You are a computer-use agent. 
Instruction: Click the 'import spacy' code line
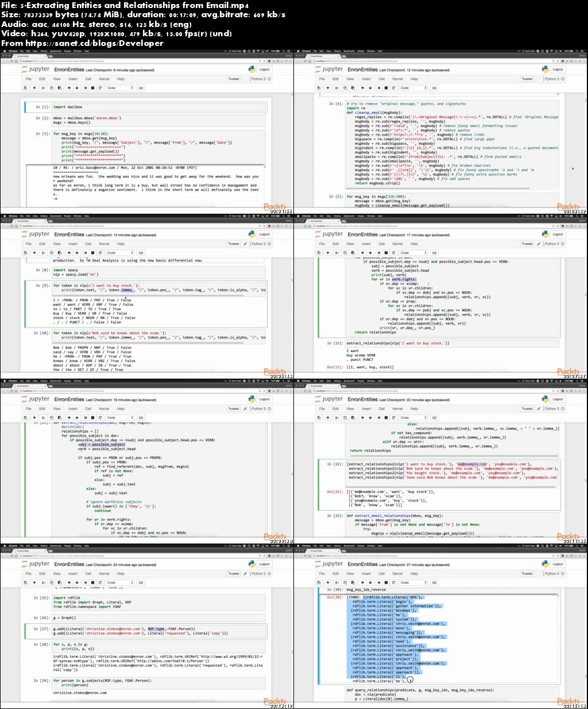[x=65, y=270]
